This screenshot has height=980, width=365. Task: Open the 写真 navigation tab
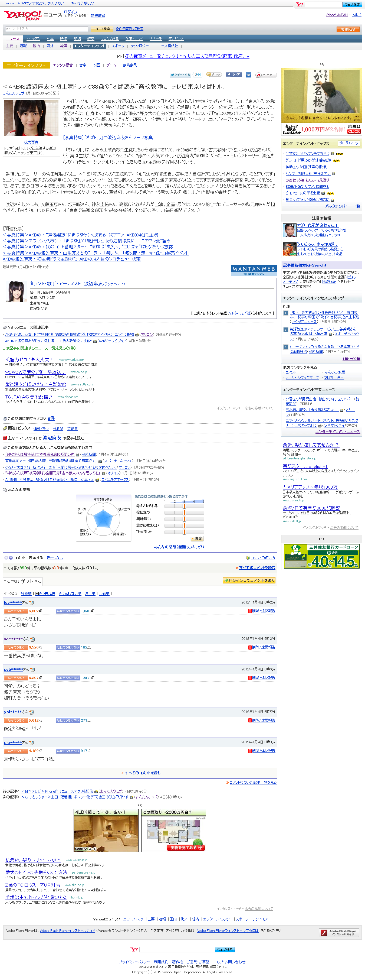click(x=50, y=39)
